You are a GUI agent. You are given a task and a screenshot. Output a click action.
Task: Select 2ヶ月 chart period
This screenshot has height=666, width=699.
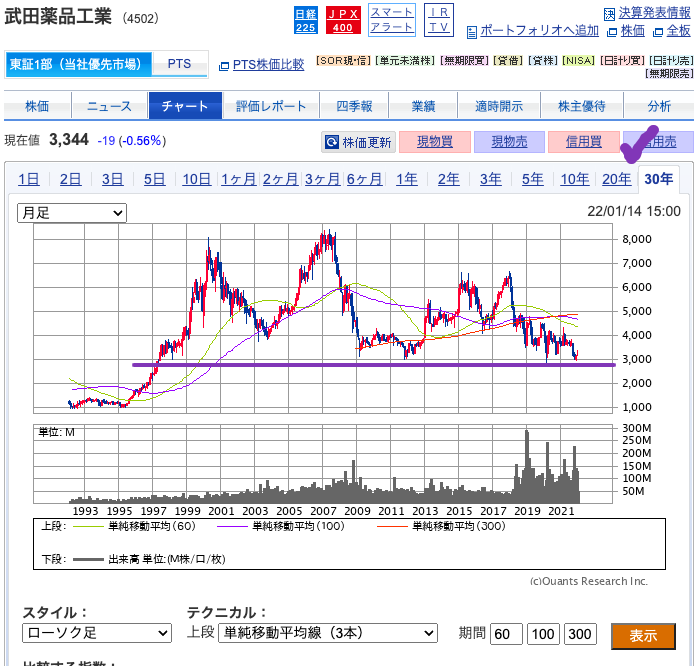click(x=280, y=179)
